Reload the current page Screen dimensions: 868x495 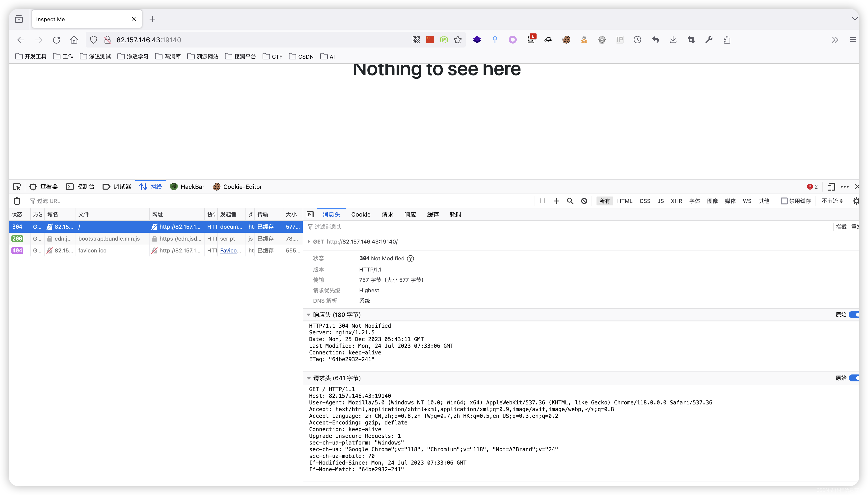coord(56,40)
